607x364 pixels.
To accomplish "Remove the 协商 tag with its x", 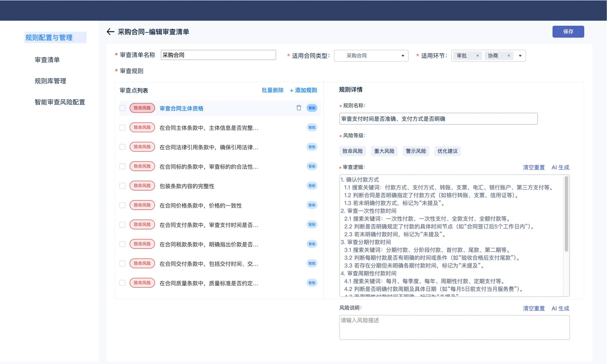I will [509, 56].
